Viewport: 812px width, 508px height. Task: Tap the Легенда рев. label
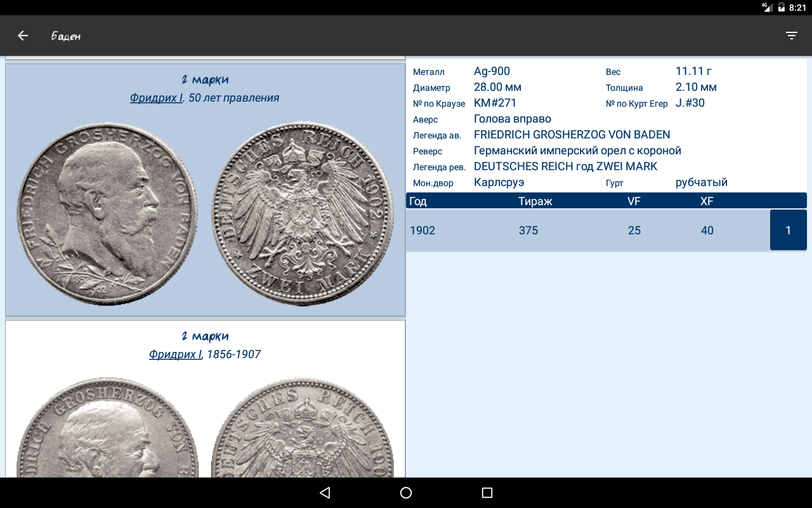pyautogui.click(x=439, y=167)
